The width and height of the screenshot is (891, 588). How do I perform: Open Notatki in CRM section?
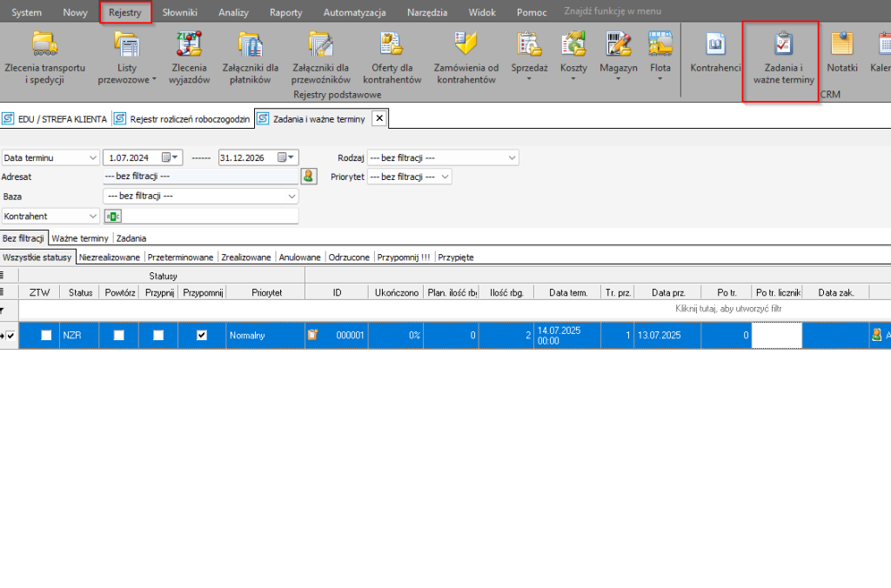point(841,52)
